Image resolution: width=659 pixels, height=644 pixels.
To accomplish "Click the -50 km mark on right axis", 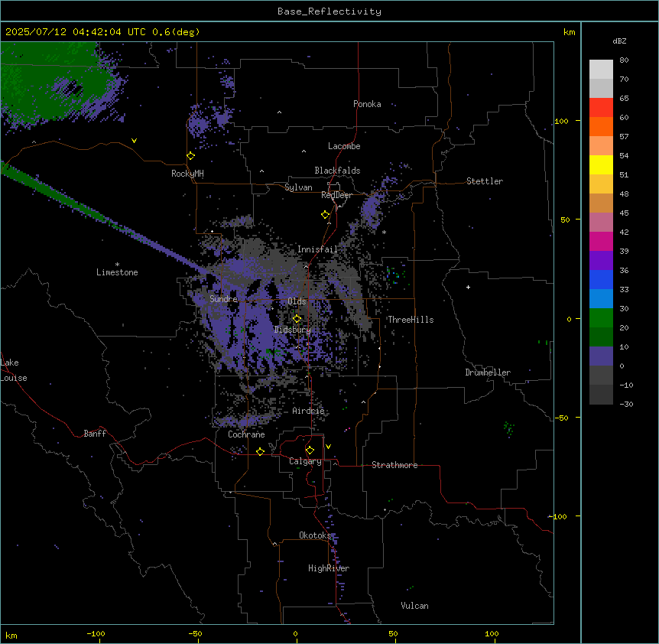I will pos(561,418).
